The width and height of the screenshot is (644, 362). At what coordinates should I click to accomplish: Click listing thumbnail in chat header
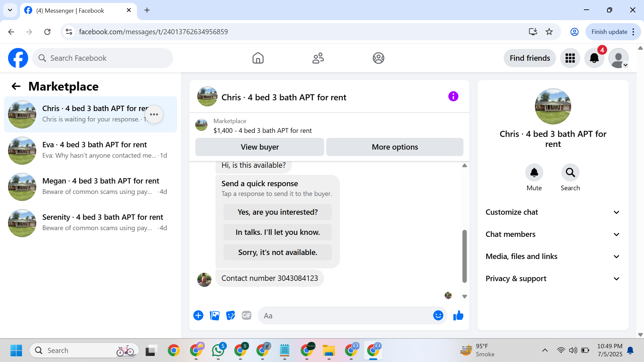[207, 97]
